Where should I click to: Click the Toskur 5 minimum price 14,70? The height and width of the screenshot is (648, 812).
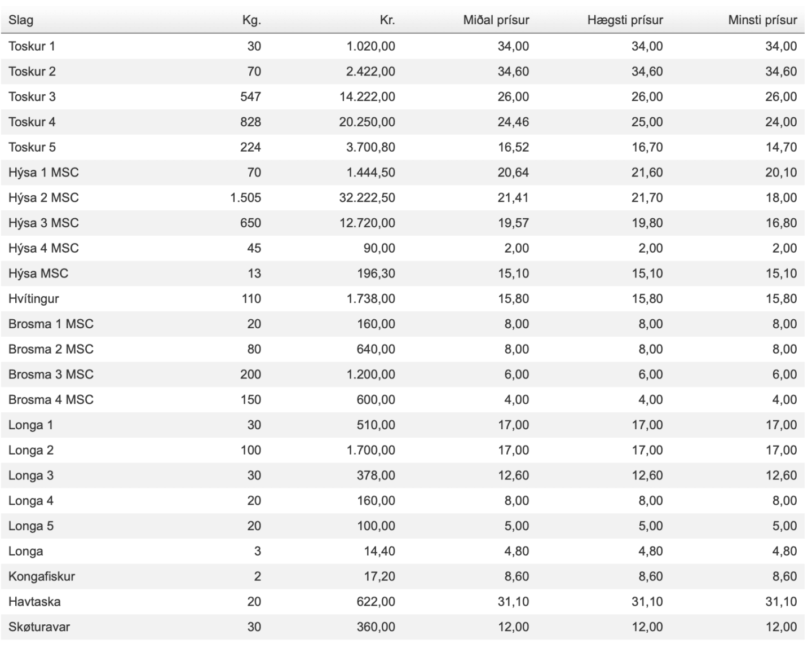pos(781,147)
